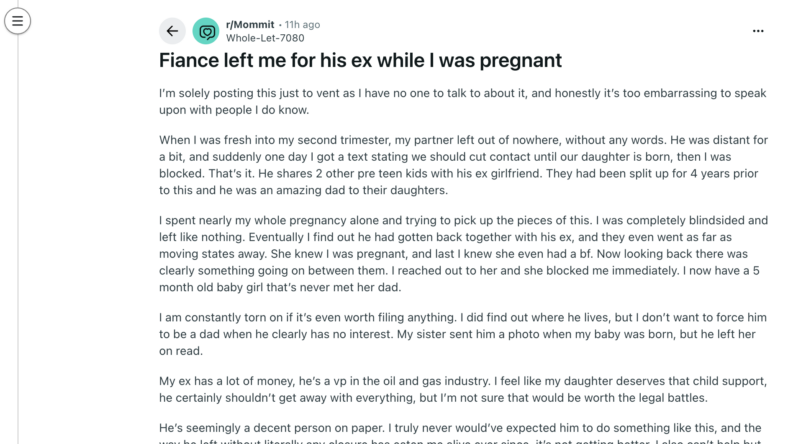
Task: Click paragraph starting My ex has a lot
Action: pyautogui.click(x=463, y=390)
